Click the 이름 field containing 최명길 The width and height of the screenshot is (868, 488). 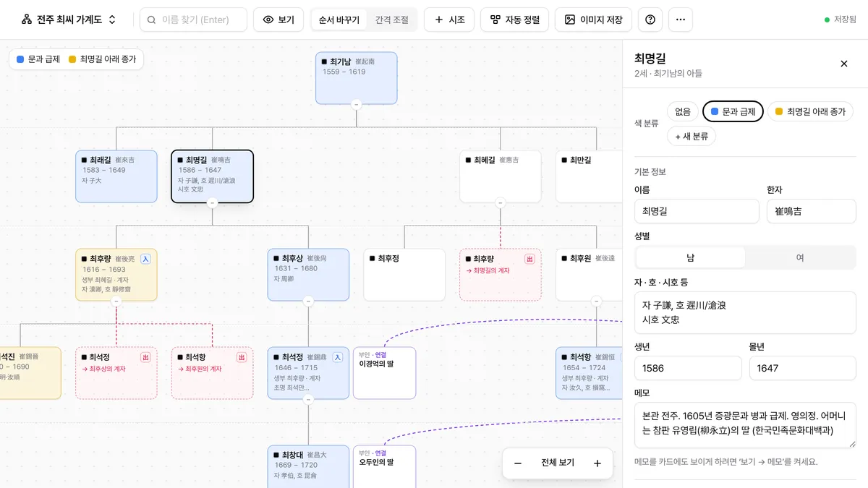697,212
